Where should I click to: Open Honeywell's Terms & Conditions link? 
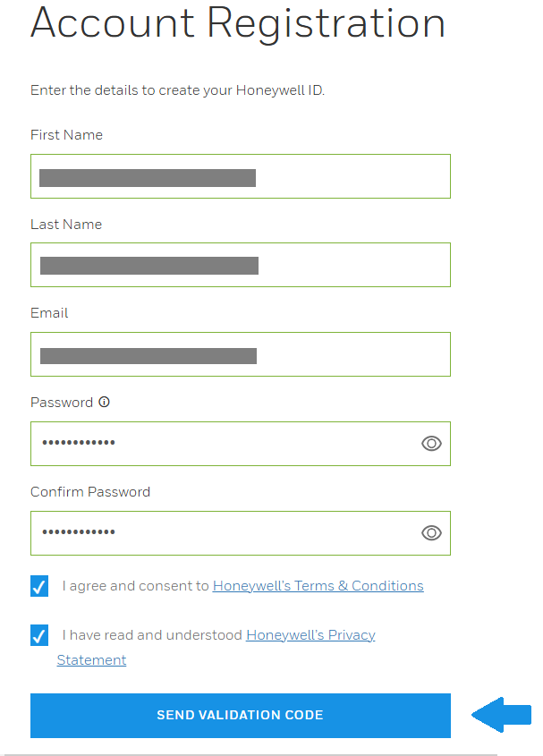[x=318, y=586]
